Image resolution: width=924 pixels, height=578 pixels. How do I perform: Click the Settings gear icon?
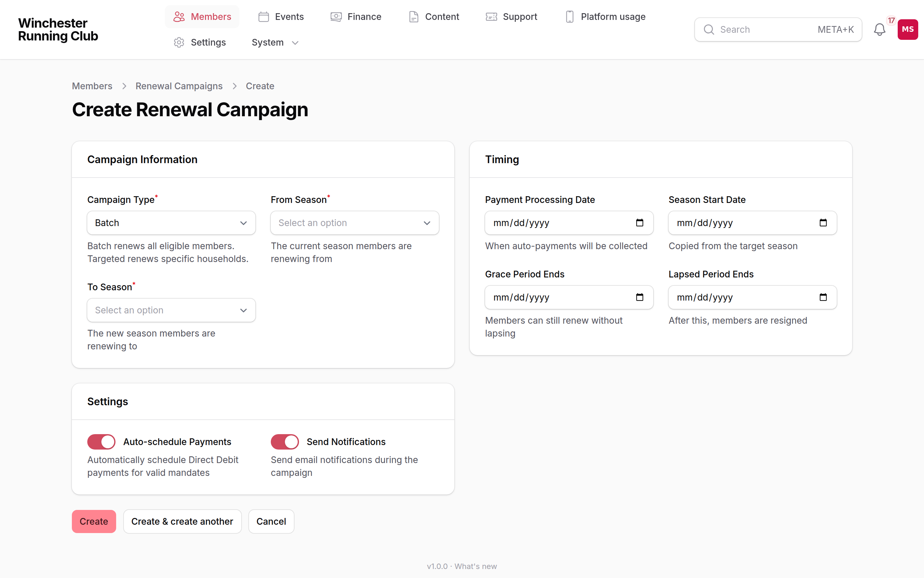point(179,42)
